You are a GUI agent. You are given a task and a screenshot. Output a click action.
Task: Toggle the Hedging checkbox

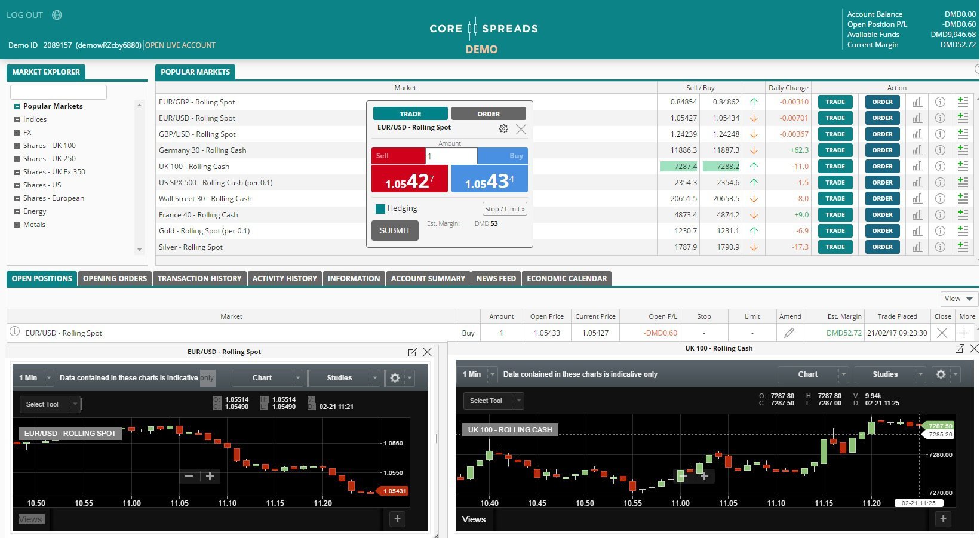(380, 209)
